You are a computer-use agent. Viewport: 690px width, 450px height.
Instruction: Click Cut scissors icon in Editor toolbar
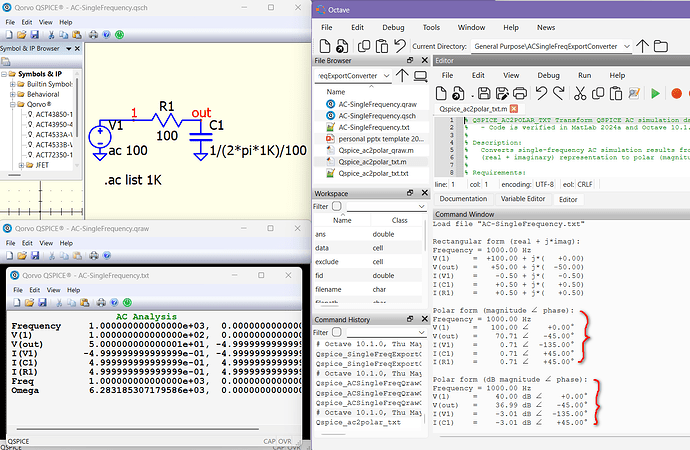point(580,93)
